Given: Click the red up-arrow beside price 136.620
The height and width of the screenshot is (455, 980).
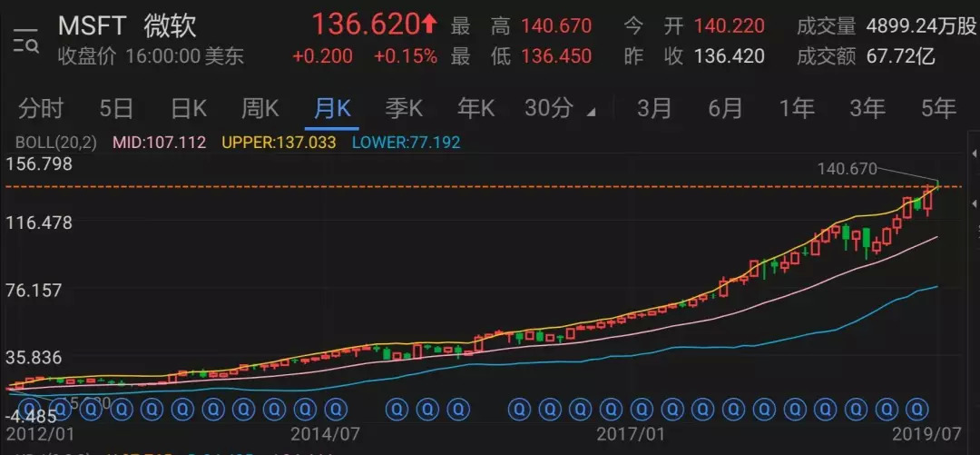Looking at the screenshot, I should [x=428, y=25].
